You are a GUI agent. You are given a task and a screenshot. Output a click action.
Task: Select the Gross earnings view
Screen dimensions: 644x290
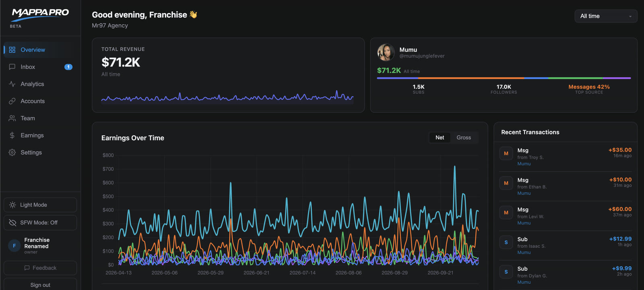pyautogui.click(x=464, y=137)
